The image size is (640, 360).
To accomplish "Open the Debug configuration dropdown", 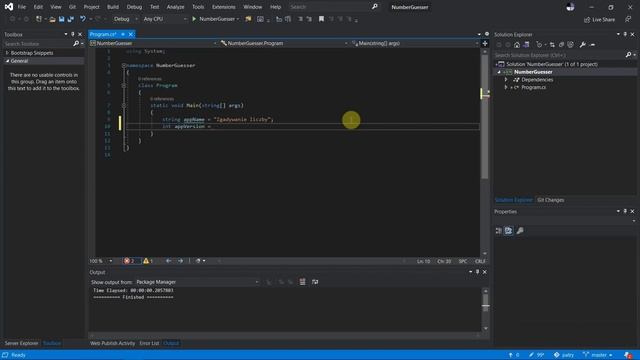I will [x=125, y=19].
